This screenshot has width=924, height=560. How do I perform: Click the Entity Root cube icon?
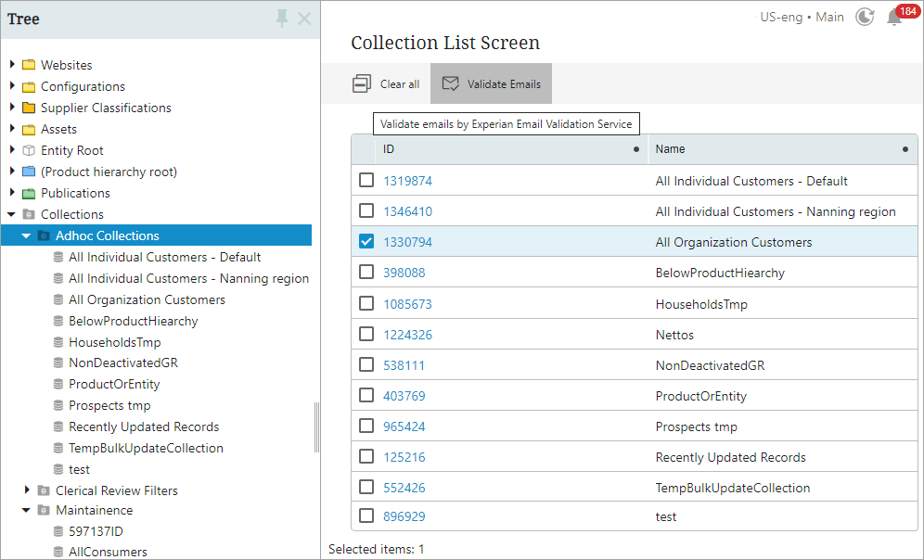(x=29, y=150)
